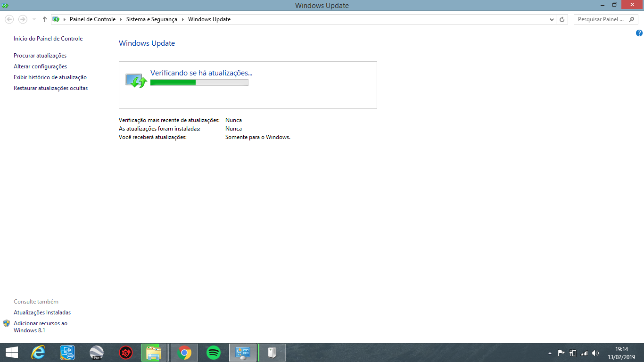
Task: Open Adicionar recursos ao Windows 8.1
Action: click(x=41, y=327)
